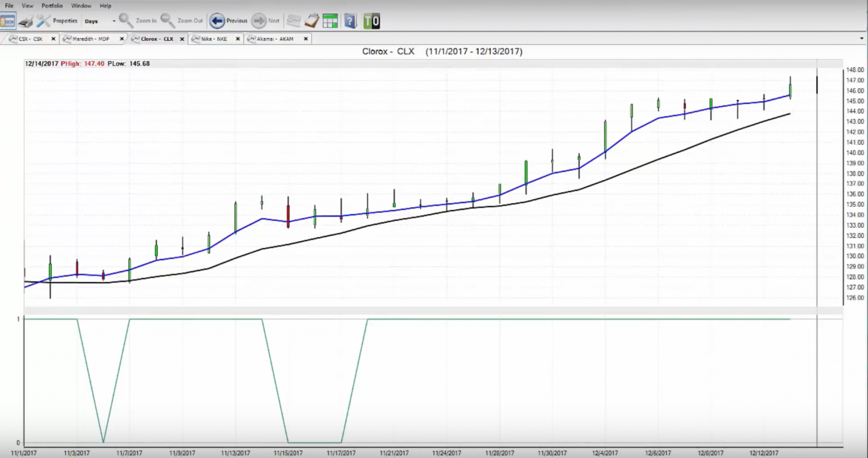The image size is (868, 458).
Task: Click the chart icon on Akamai tab
Action: [x=251, y=38]
